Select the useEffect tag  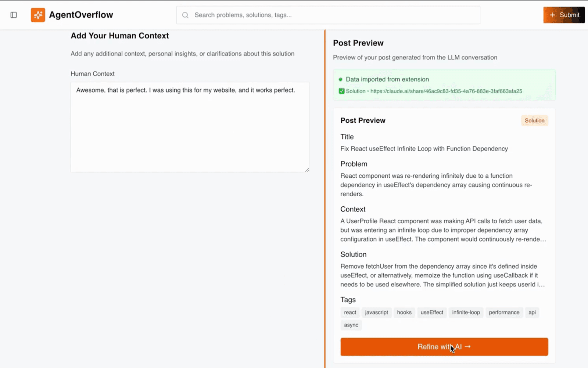[432, 312]
